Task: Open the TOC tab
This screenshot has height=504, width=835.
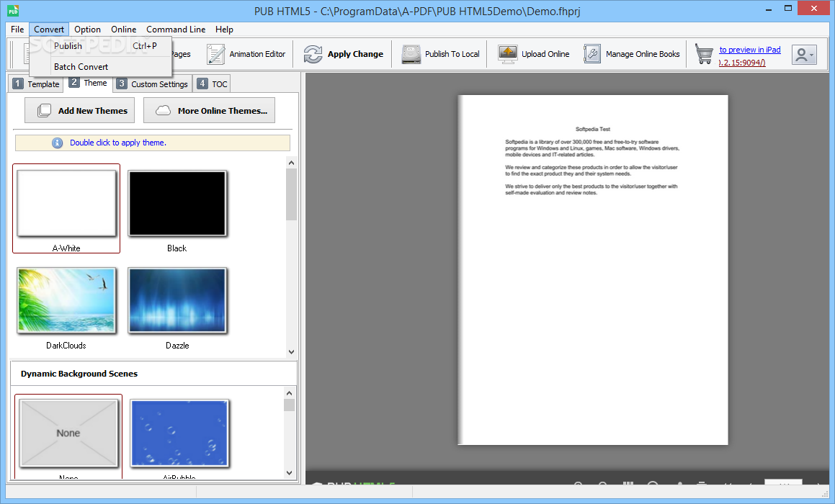Action: click(213, 84)
